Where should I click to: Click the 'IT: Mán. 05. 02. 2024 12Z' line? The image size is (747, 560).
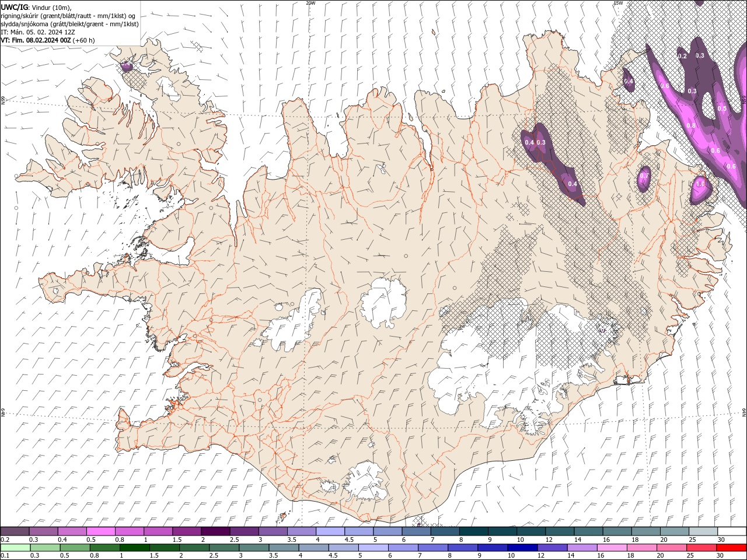[x=38, y=32]
